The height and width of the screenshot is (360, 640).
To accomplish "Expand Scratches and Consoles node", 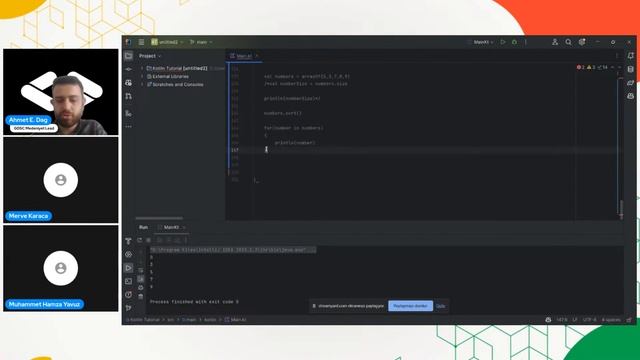I will (142, 84).
